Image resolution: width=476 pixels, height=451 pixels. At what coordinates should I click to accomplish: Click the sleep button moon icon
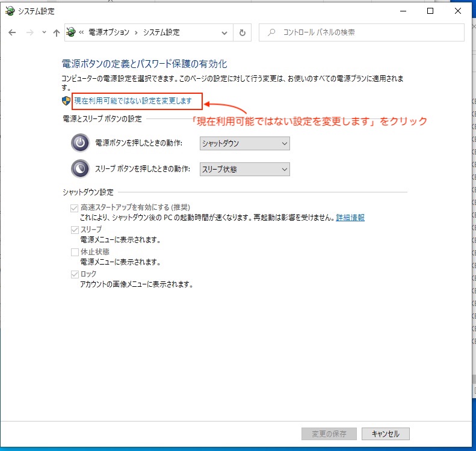(80, 168)
